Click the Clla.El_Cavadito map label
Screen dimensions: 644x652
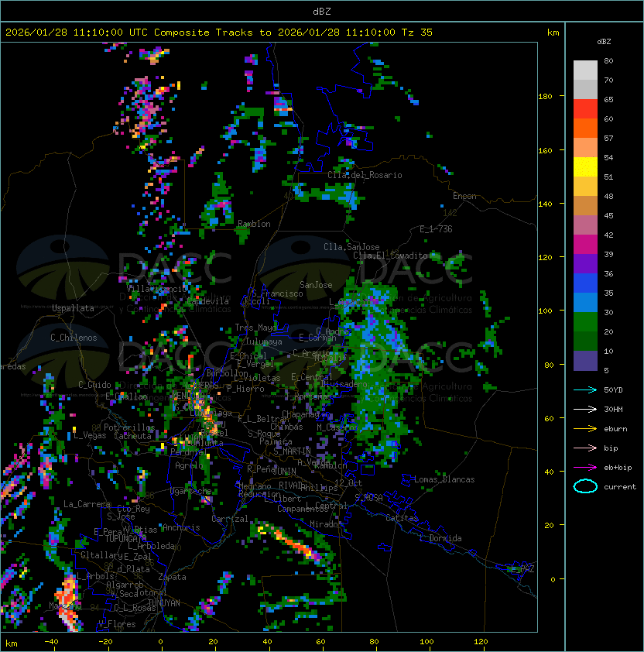pyautogui.click(x=390, y=256)
